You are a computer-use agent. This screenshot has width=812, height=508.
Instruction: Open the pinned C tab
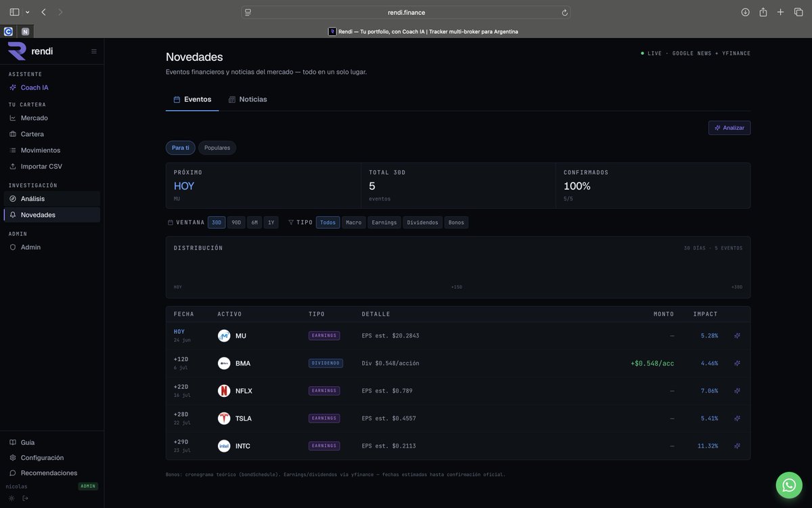coord(8,31)
